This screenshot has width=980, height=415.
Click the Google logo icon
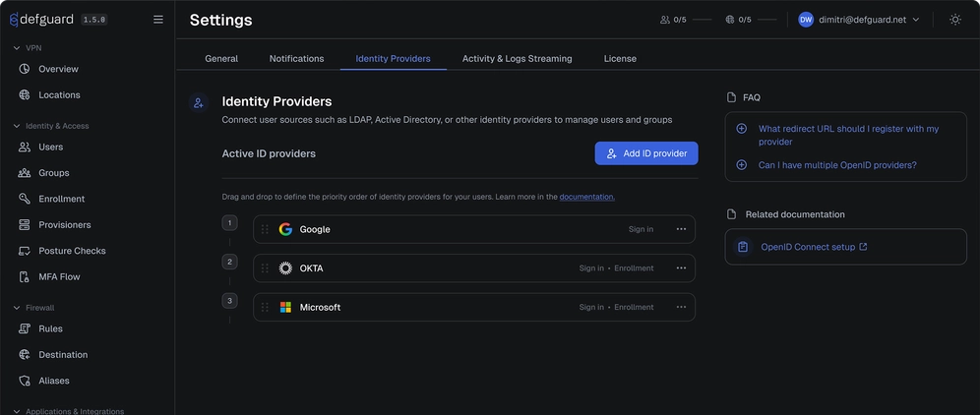285,229
